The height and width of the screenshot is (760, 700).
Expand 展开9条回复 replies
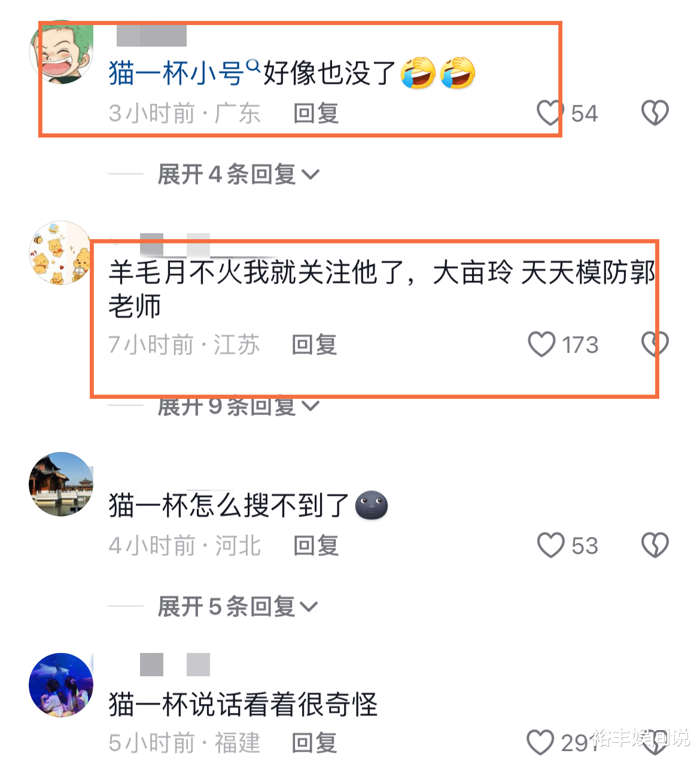point(238,406)
